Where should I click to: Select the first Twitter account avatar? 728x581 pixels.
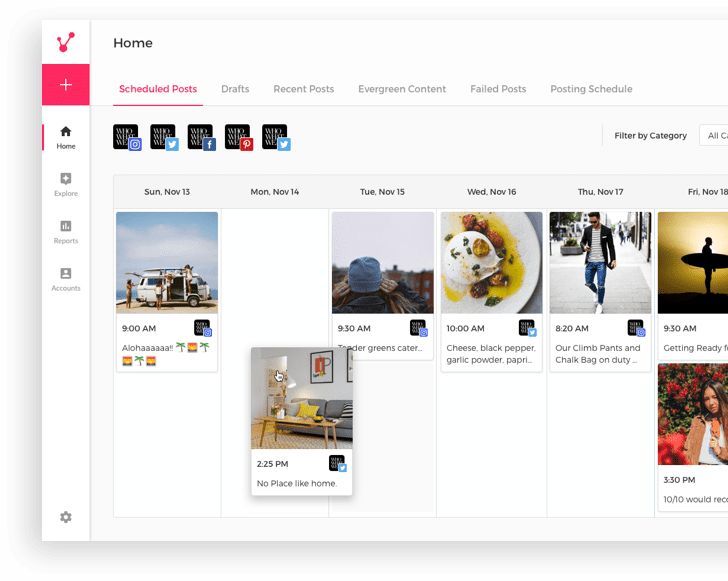(164, 137)
